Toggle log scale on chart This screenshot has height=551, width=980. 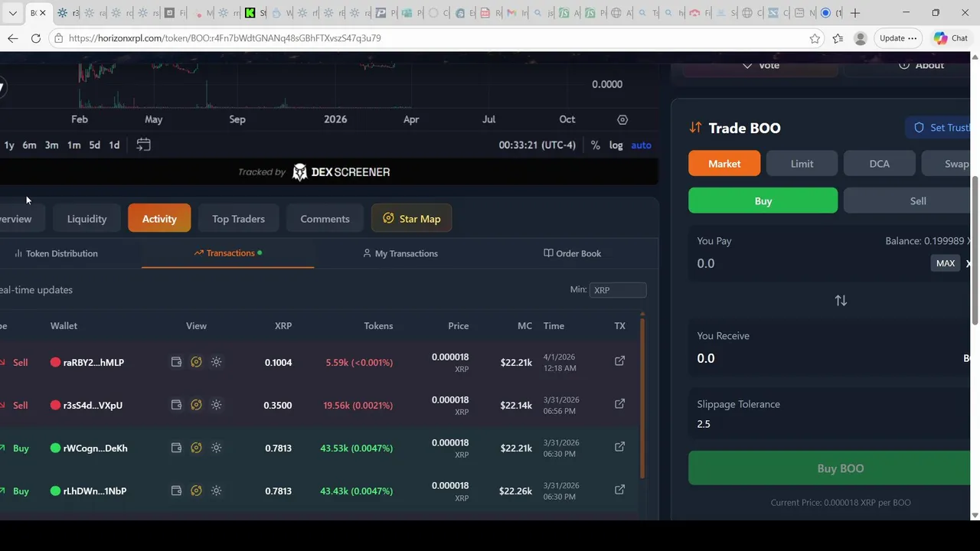[x=616, y=145]
